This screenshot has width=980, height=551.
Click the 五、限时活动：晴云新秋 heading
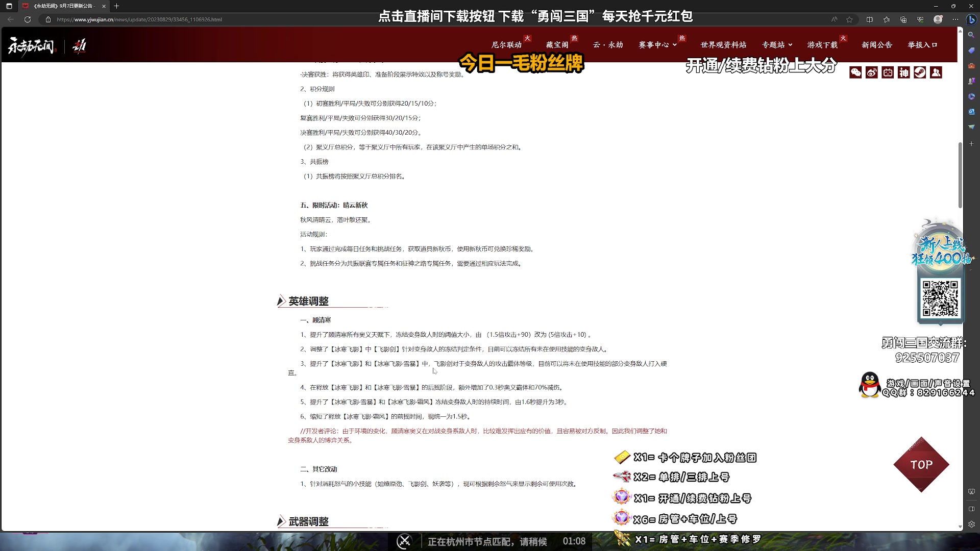(x=334, y=205)
